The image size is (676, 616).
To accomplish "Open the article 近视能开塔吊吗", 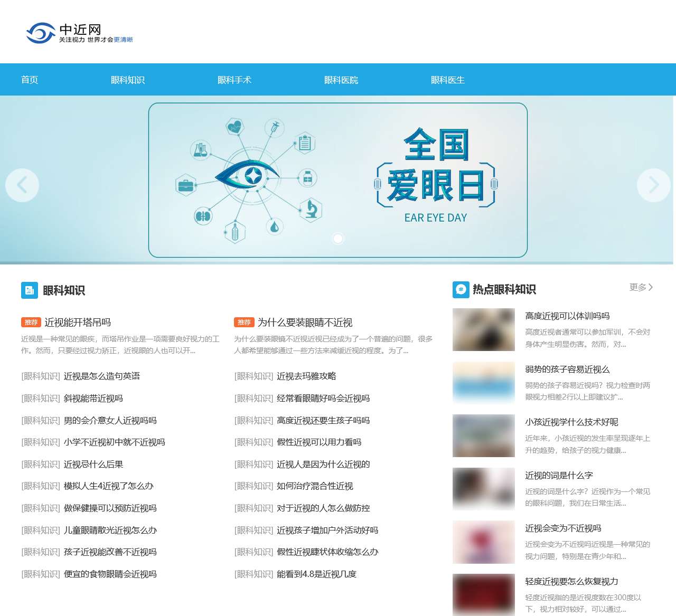I will click(79, 322).
